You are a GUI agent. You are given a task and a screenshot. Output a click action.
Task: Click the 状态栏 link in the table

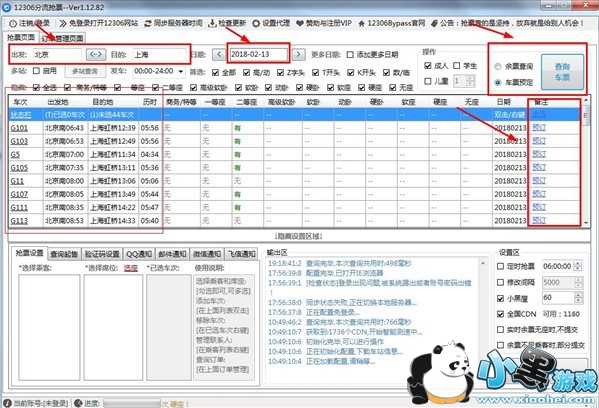tap(21, 115)
